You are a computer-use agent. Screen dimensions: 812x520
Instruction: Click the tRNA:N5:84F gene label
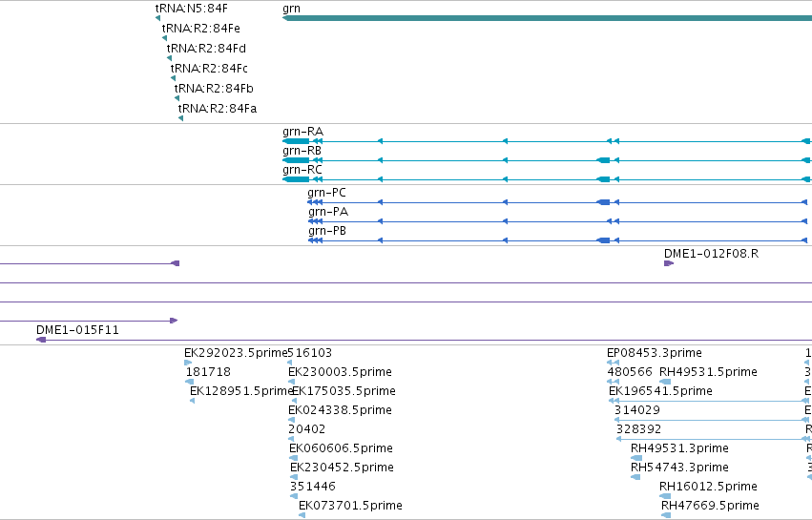(192, 9)
